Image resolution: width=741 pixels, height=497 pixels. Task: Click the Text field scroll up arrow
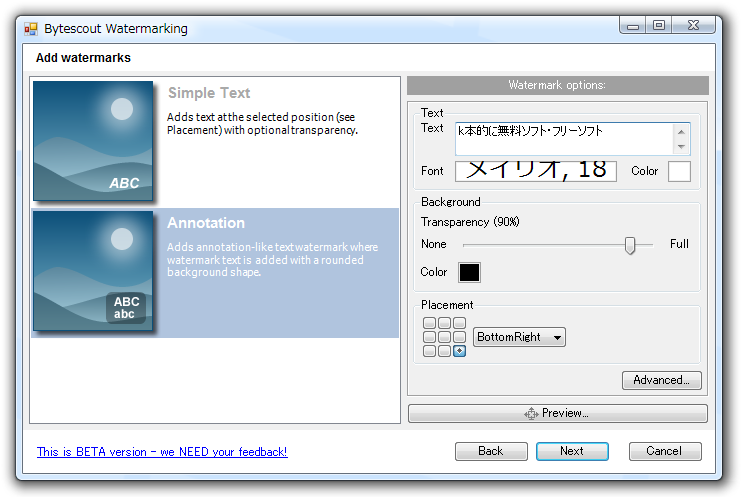pyautogui.click(x=681, y=132)
